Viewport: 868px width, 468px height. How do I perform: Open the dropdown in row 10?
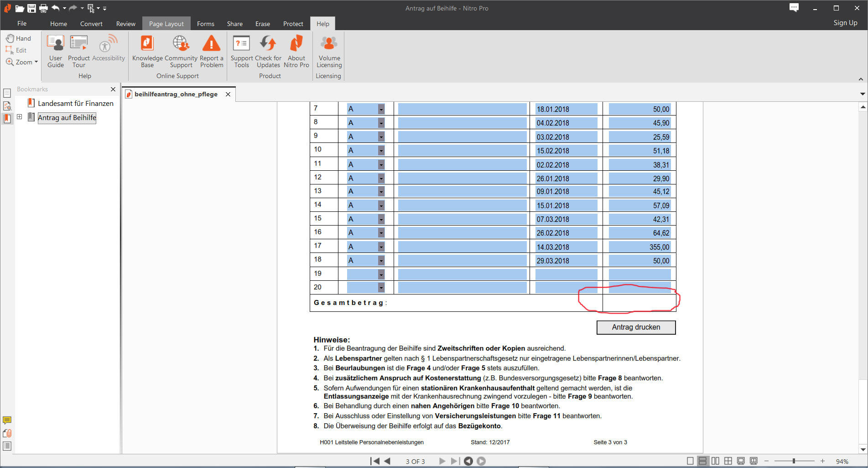(x=381, y=150)
